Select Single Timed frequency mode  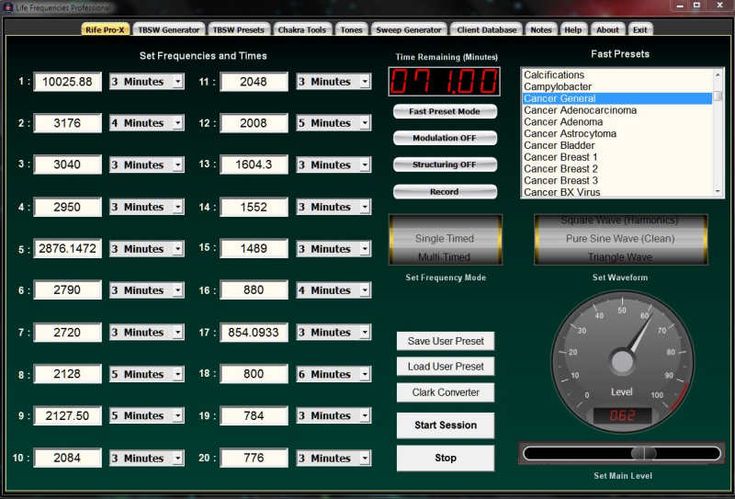(x=444, y=238)
